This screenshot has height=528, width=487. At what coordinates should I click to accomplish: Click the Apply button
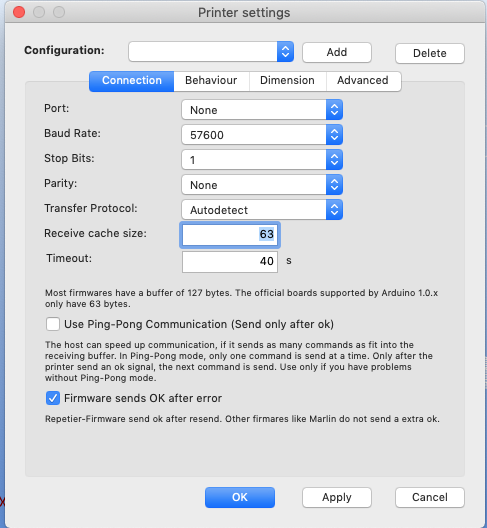coord(337,497)
